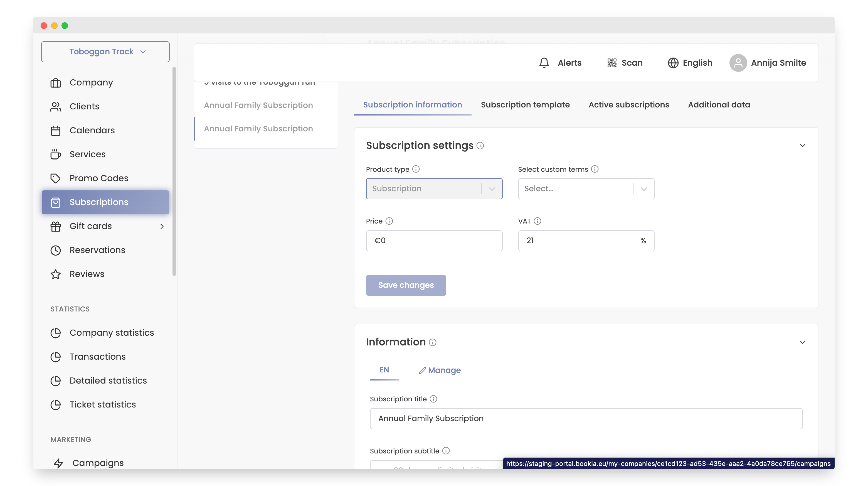The image size is (868, 486).
Task: Click the QR code Scan icon
Action: [611, 63]
